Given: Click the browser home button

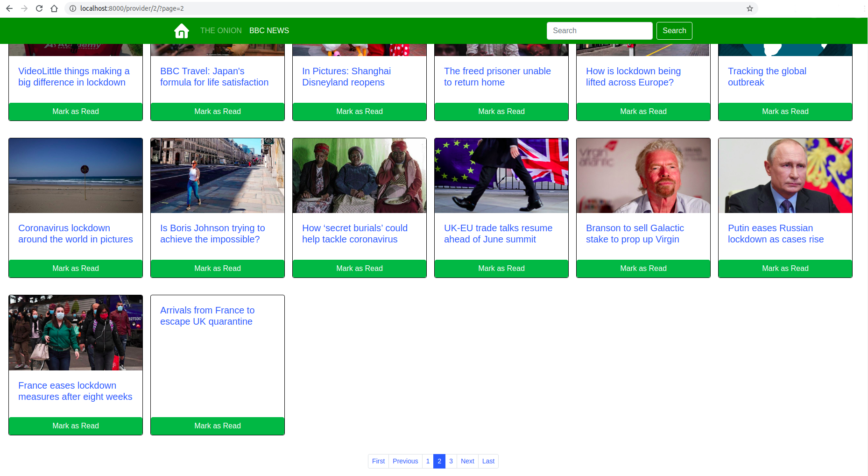Looking at the screenshot, I should pos(54,8).
